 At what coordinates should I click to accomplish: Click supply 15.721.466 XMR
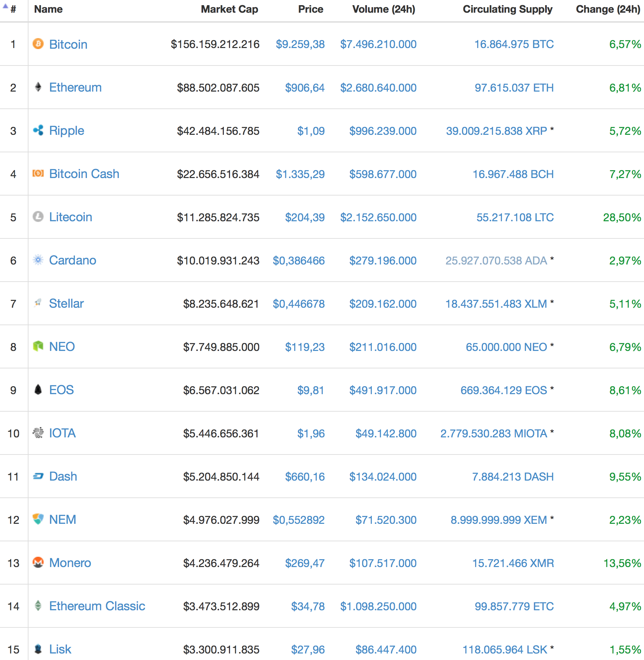point(513,564)
